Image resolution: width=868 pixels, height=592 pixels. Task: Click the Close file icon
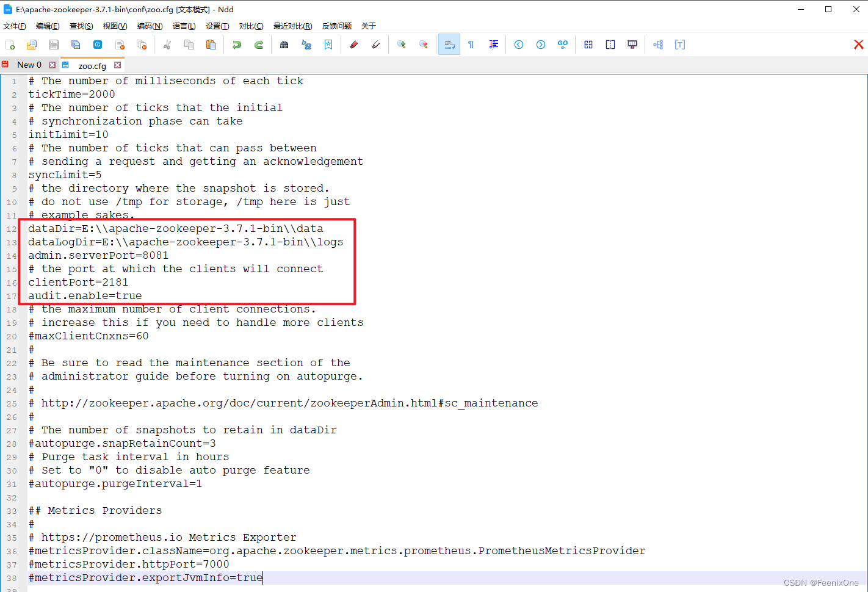(x=120, y=45)
